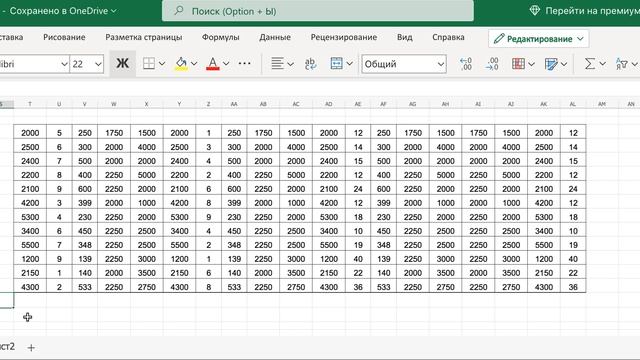Click the sort and filter icon
This screenshot has width=640, height=360.
[x=622, y=64]
